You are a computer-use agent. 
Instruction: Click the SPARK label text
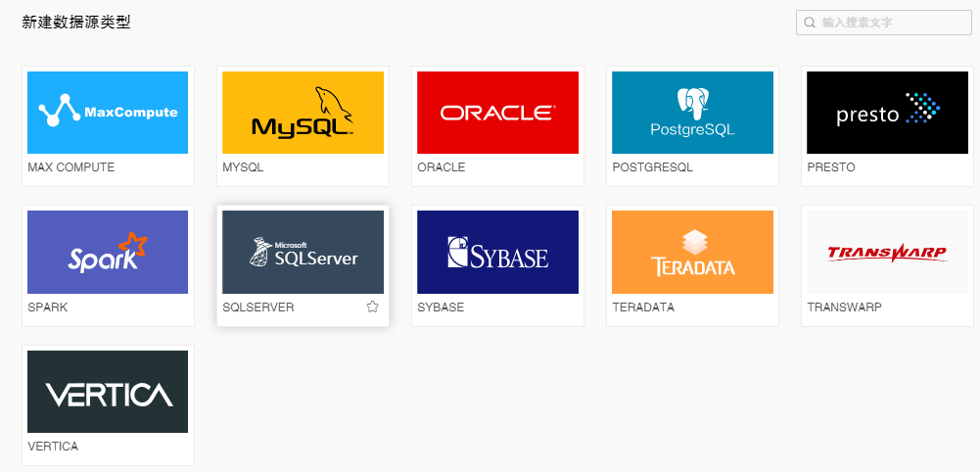tap(48, 307)
